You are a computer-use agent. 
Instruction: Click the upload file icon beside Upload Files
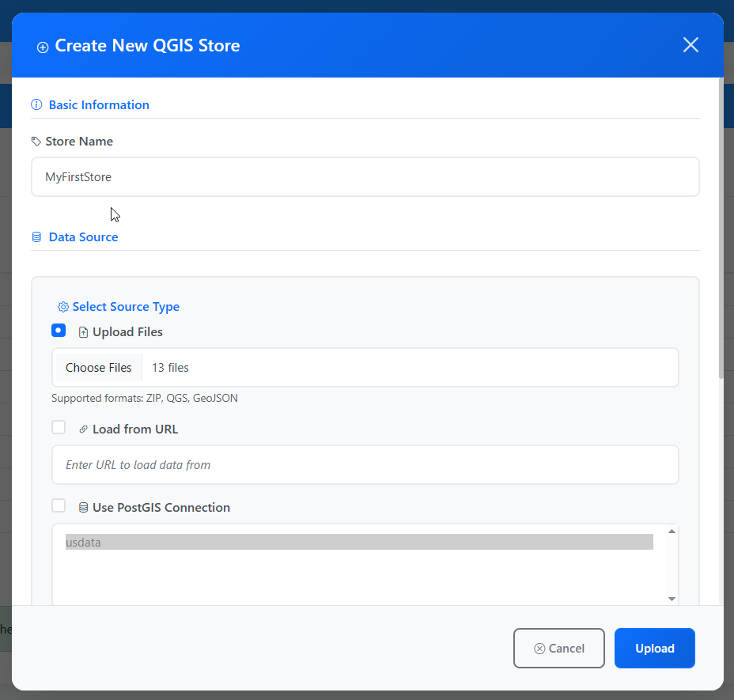(x=83, y=332)
